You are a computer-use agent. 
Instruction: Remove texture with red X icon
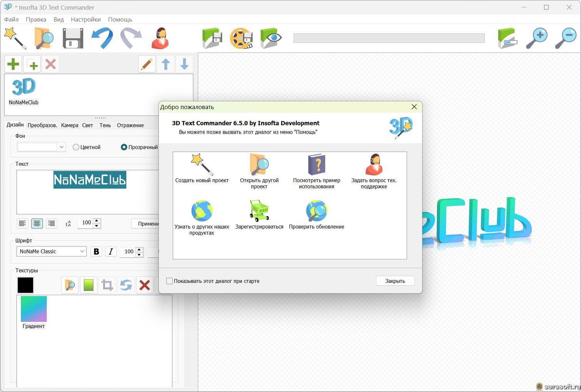145,285
